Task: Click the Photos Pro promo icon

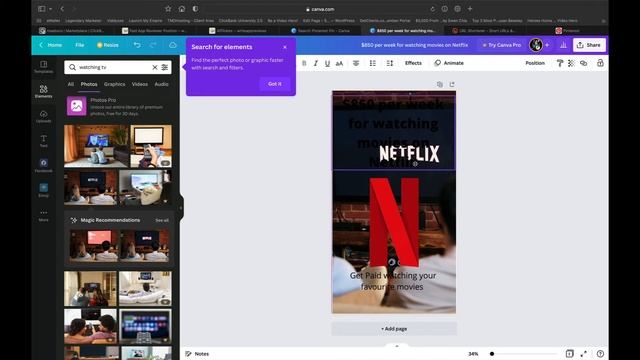Action: [x=77, y=106]
